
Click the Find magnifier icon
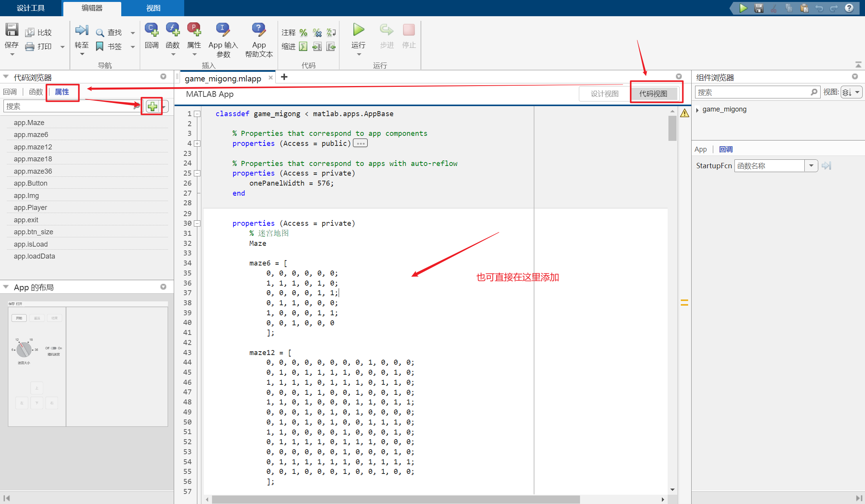tap(100, 33)
